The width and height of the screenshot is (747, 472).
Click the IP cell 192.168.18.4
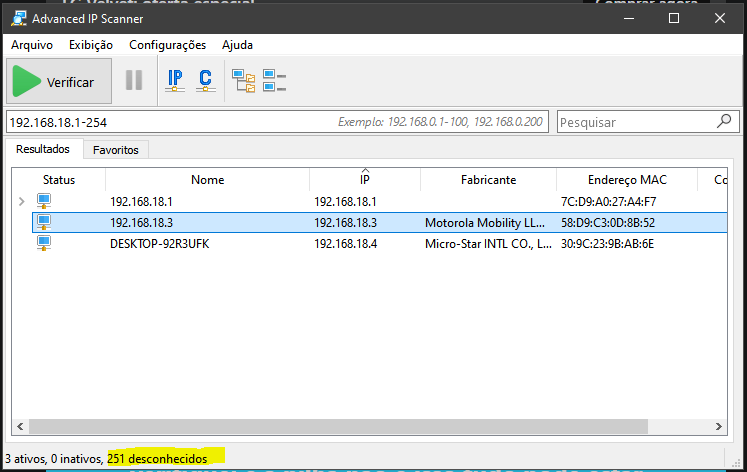pyautogui.click(x=345, y=244)
